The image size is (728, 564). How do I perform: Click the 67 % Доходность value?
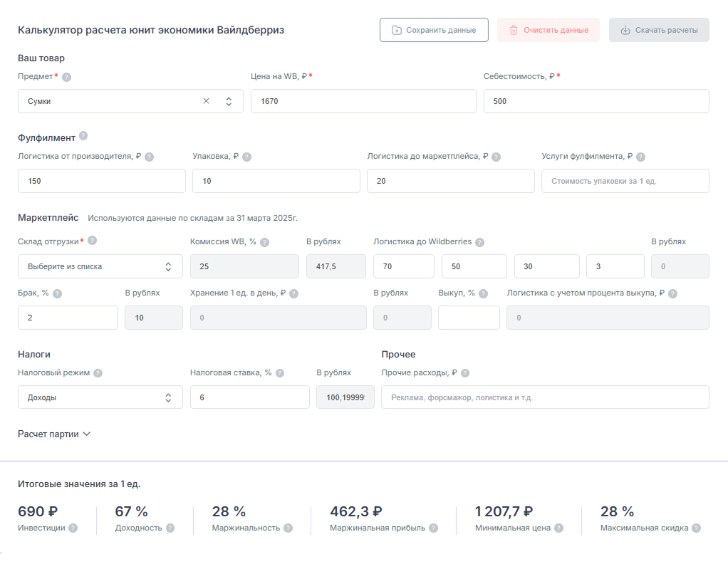[x=131, y=511]
